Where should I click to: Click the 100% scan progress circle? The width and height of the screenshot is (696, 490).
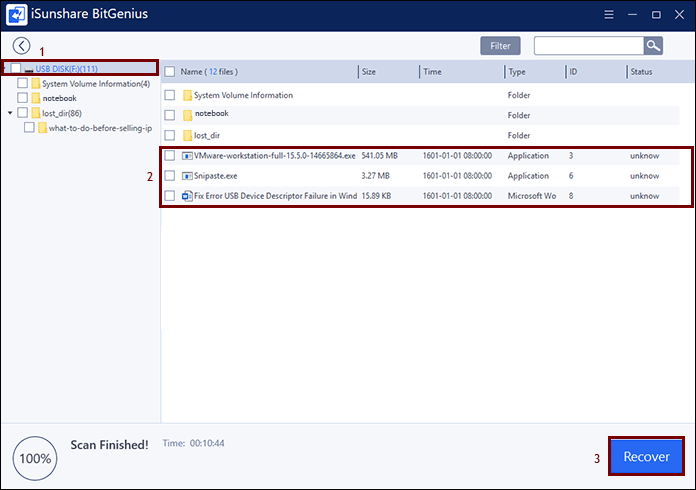(x=35, y=458)
